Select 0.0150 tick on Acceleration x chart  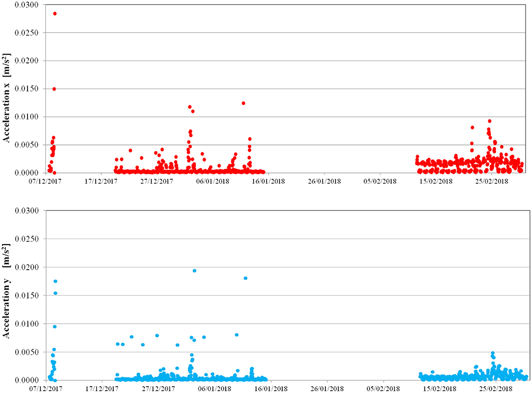[27, 88]
